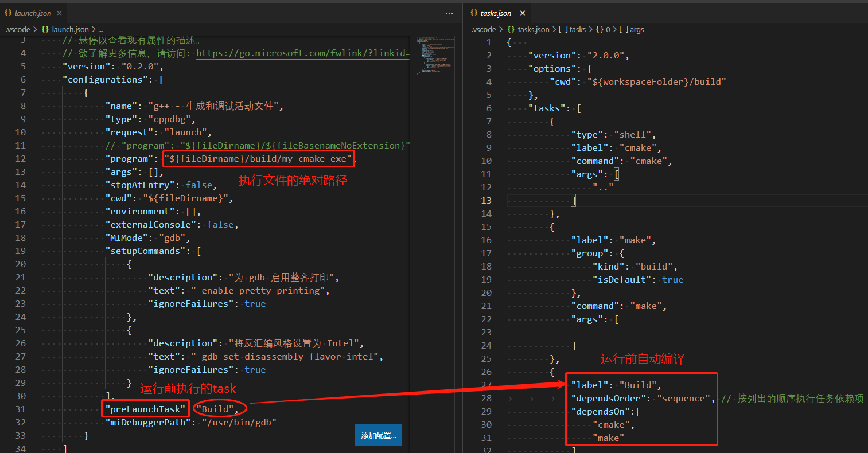Click the "kind" key in tasks.json
The image size is (868, 453).
click(x=609, y=266)
